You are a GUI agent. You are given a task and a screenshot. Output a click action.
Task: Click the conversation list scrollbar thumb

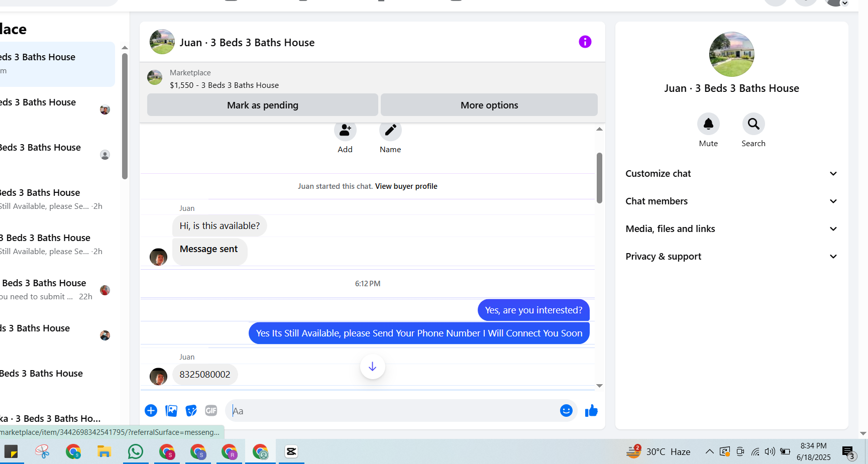coord(125,116)
